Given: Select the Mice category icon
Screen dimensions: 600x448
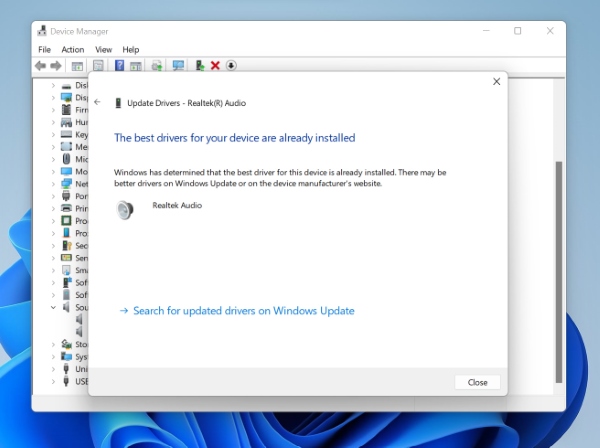Looking at the screenshot, I should (x=66, y=159).
